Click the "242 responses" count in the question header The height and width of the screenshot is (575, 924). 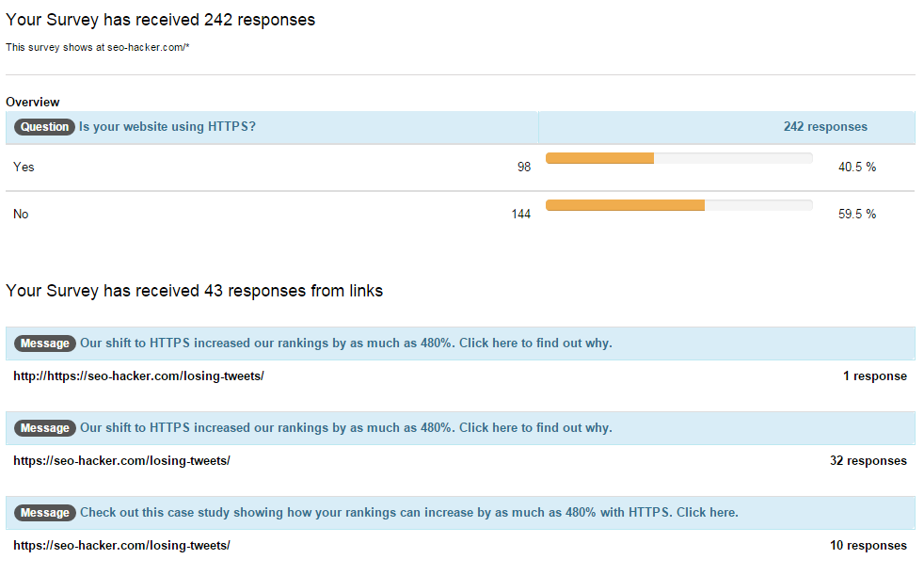coord(825,127)
